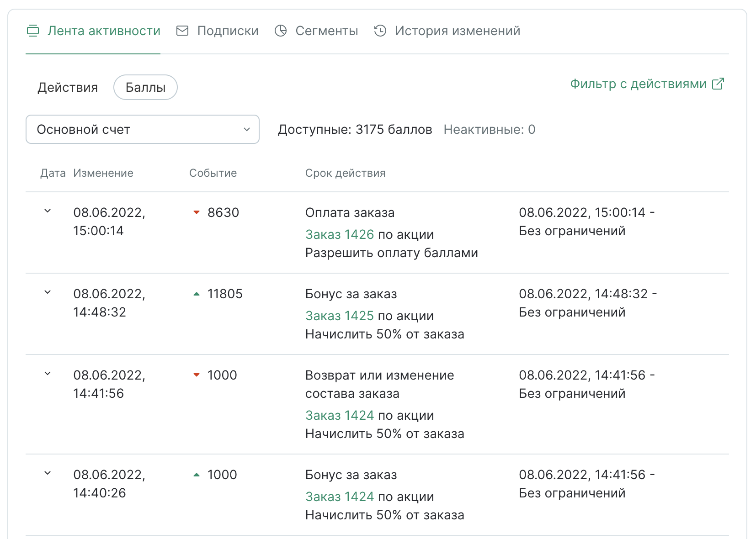Click the envelope icon beside Подписки

(x=182, y=31)
